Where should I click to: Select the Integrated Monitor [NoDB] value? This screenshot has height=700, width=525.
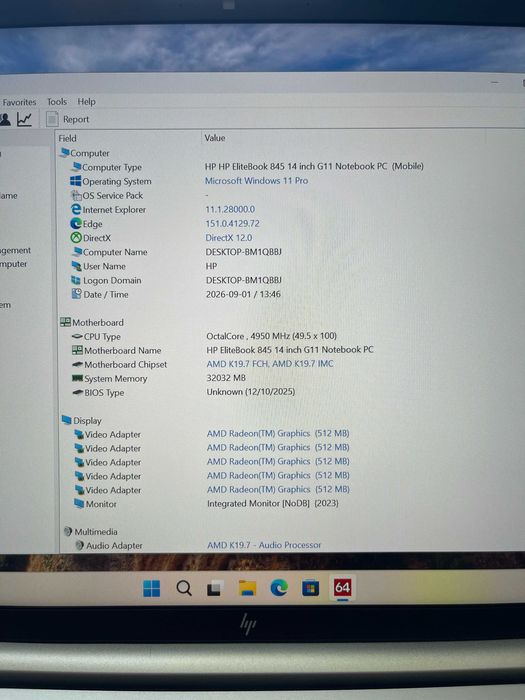(x=273, y=503)
